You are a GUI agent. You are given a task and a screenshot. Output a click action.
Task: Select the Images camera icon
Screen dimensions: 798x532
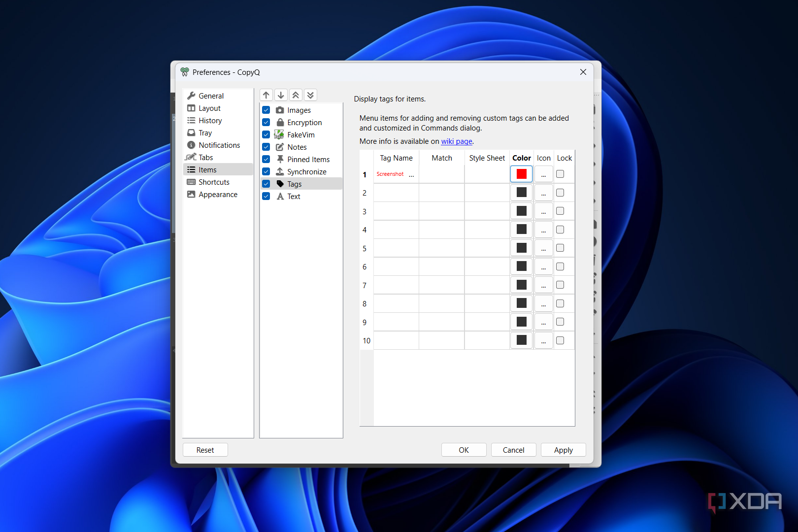(x=280, y=110)
